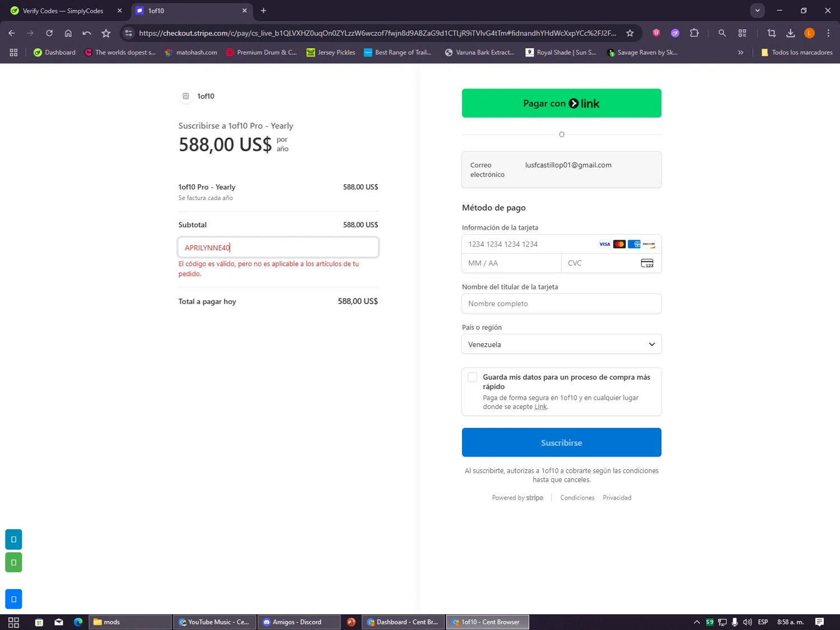Show hidden system tray icons
This screenshot has width=840, height=630.
[x=697, y=622]
